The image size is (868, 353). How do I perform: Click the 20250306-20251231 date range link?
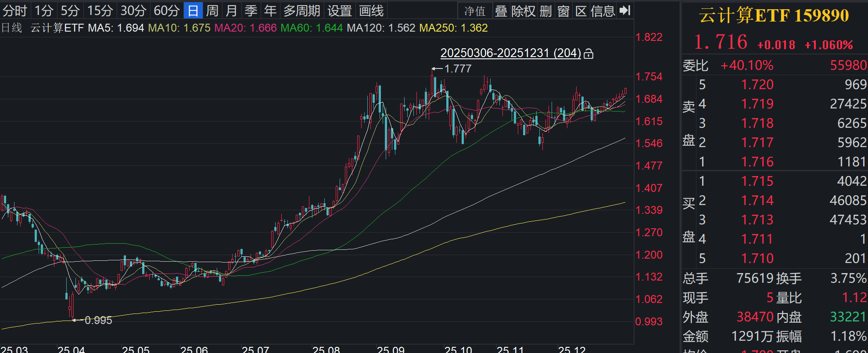(x=510, y=53)
